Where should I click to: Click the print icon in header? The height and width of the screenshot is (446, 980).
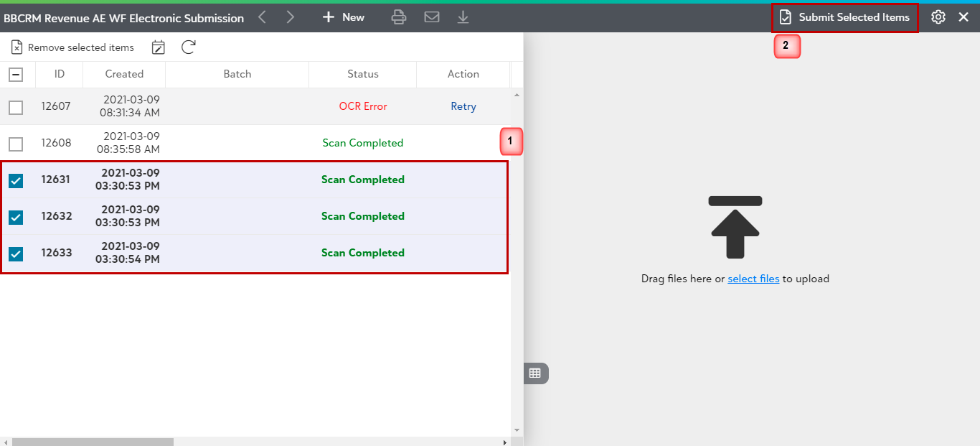pos(399,17)
